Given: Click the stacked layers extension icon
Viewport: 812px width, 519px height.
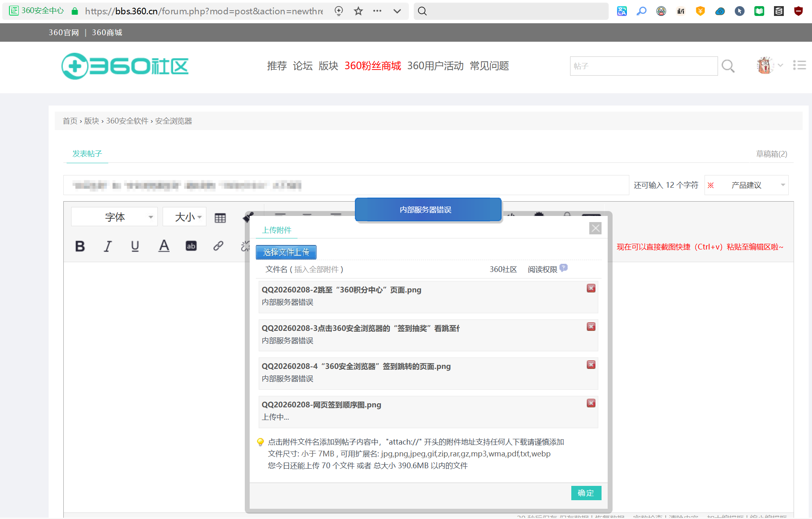Looking at the screenshot, I should click(779, 11).
